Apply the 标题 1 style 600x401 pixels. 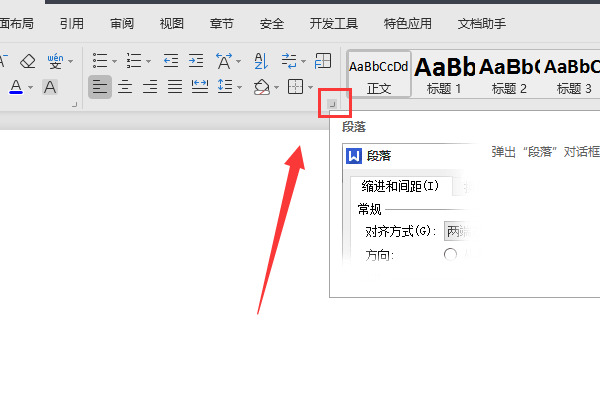[444, 75]
